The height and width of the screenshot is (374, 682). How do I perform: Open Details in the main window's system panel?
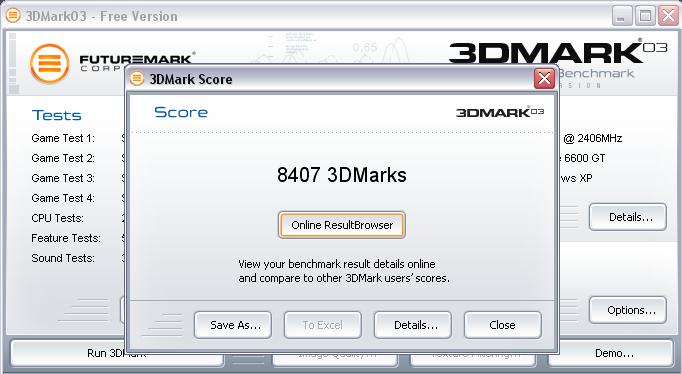628,217
